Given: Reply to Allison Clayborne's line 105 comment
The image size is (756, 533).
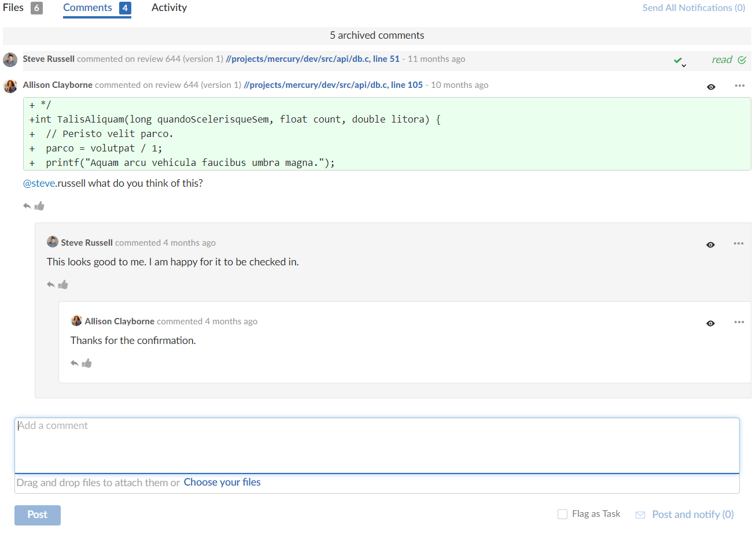Looking at the screenshot, I should pyautogui.click(x=27, y=205).
